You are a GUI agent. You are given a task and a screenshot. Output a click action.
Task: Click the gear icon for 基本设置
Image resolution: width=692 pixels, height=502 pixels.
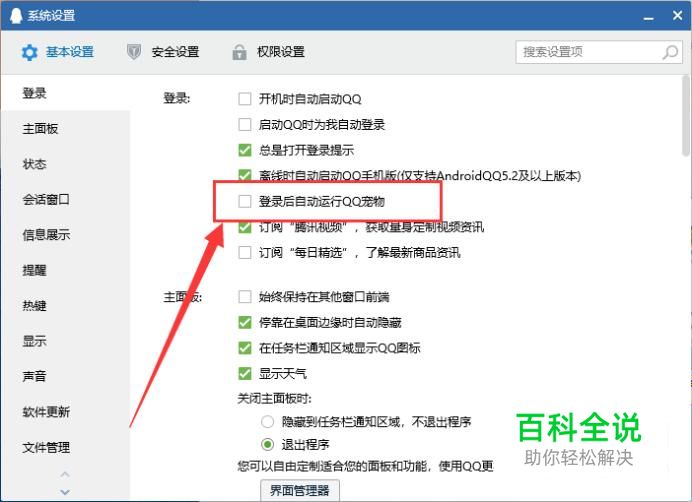click(30, 52)
